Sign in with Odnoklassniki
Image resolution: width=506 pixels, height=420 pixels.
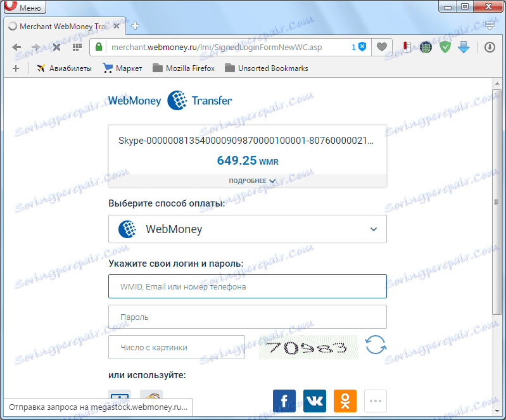[x=345, y=401]
